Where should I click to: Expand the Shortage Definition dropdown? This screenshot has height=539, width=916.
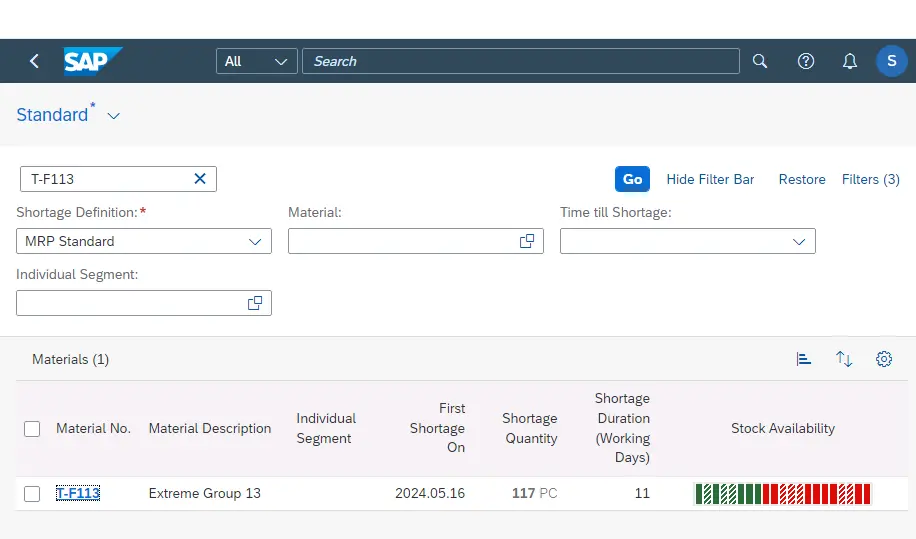coord(255,241)
